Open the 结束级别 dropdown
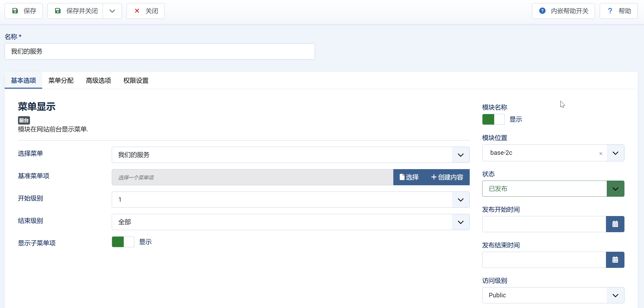Viewport: 644px width, 308px height. (x=460, y=222)
